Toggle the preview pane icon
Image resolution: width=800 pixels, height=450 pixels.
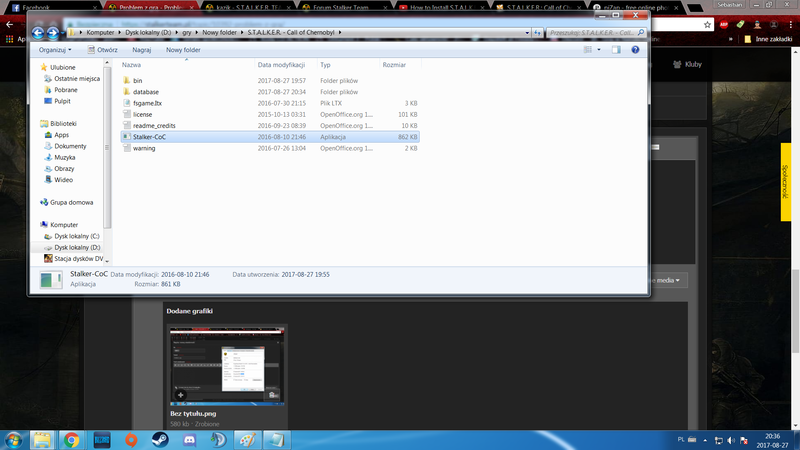click(x=618, y=49)
